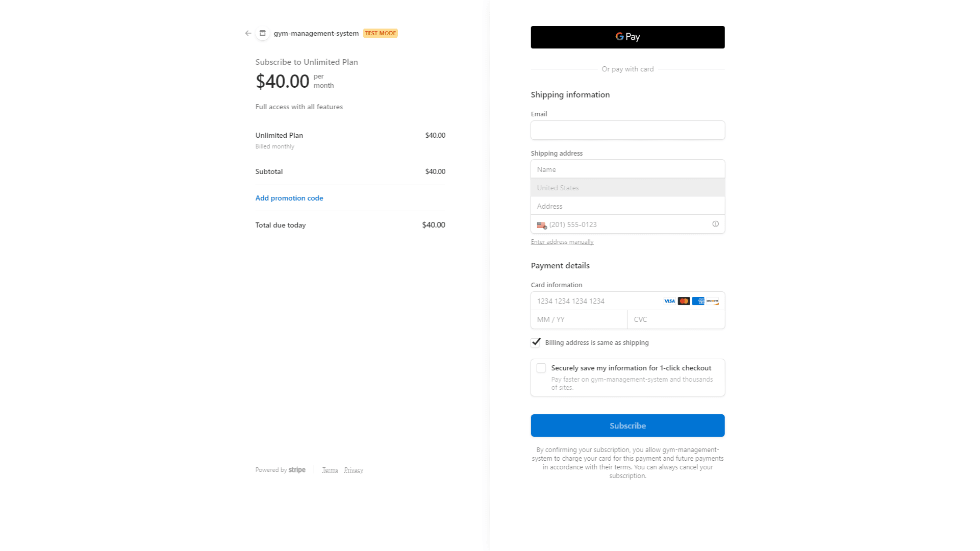Click the American Express brand icon
The width and height of the screenshot is (980, 551).
click(x=697, y=301)
